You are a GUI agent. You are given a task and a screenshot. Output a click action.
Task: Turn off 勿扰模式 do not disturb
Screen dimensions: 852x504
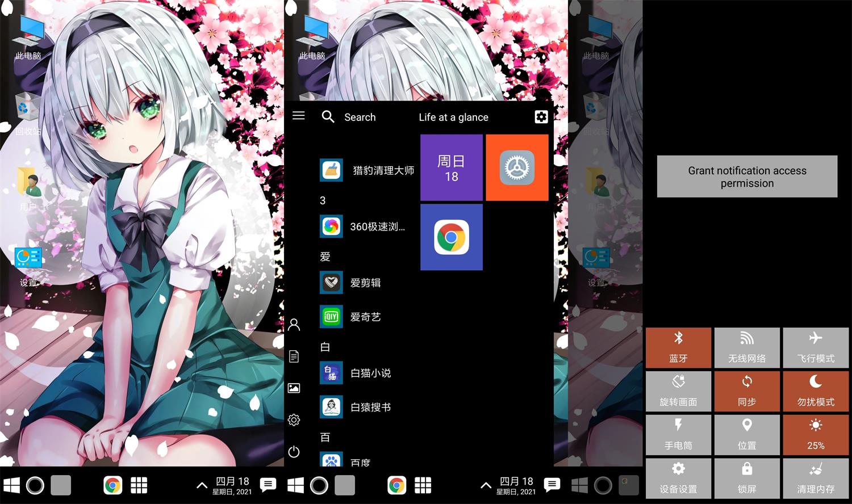tap(815, 391)
